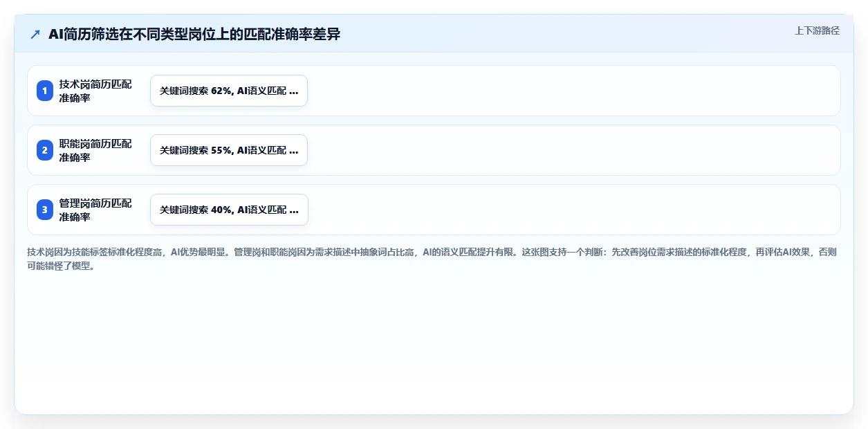Open the 关键词搜索 40% value chip
The width and height of the screenshot is (868, 429).
click(229, 210)
